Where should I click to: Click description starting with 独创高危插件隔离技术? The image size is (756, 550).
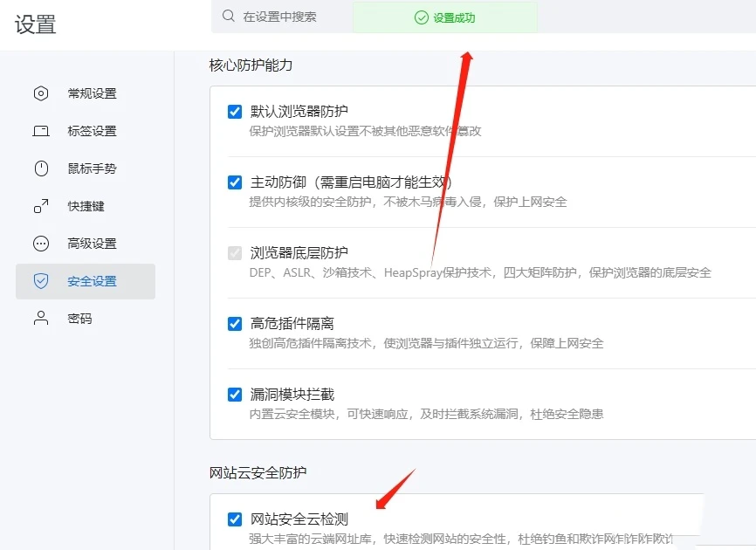point(426,343)
